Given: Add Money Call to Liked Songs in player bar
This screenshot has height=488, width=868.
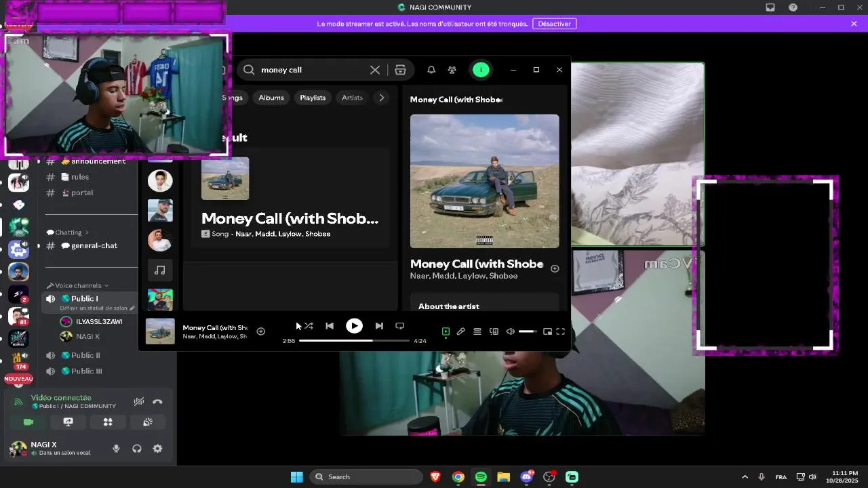Looking at the screenshot, I should (261, 331).
